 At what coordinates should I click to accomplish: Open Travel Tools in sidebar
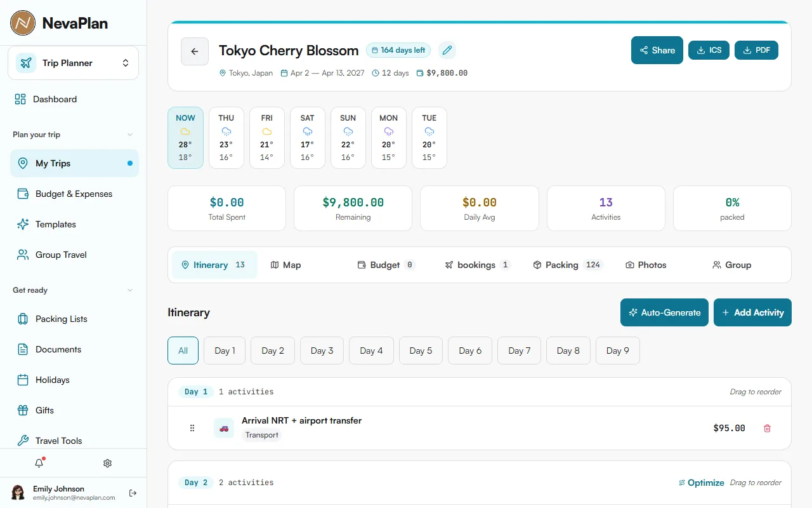[74, 441]
